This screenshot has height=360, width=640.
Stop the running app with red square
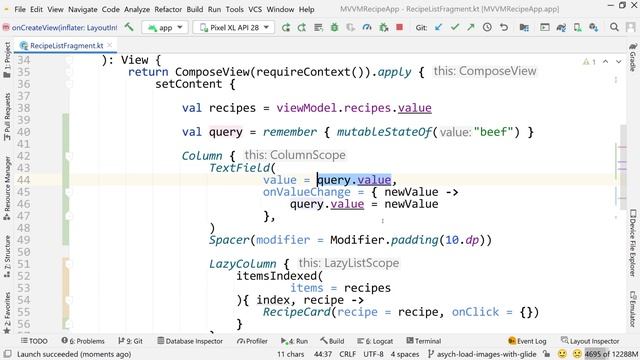[x=400, y=27]
